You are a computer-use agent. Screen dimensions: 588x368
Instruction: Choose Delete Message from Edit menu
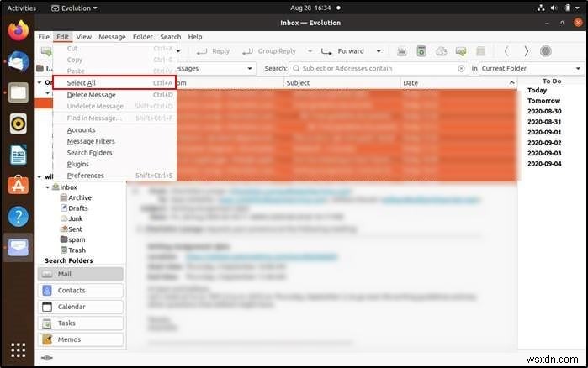(114, 95)
